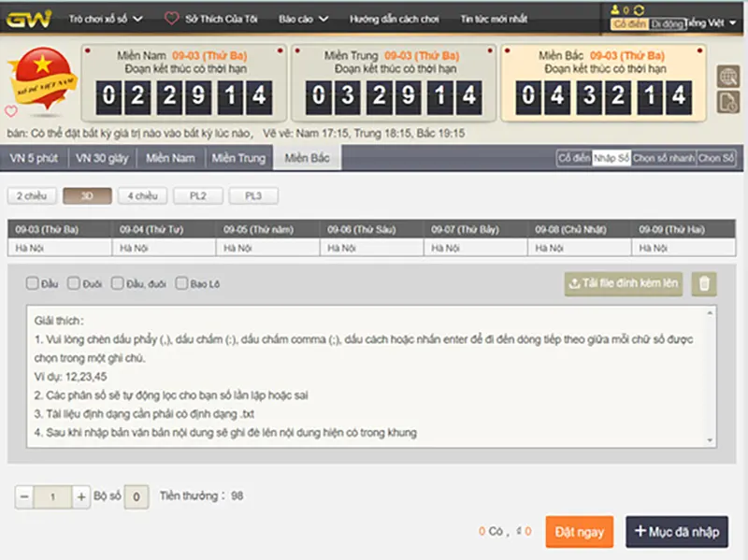Click the GW logo icon
Viewport: 748px width, 560px height.
pos(27,18)
